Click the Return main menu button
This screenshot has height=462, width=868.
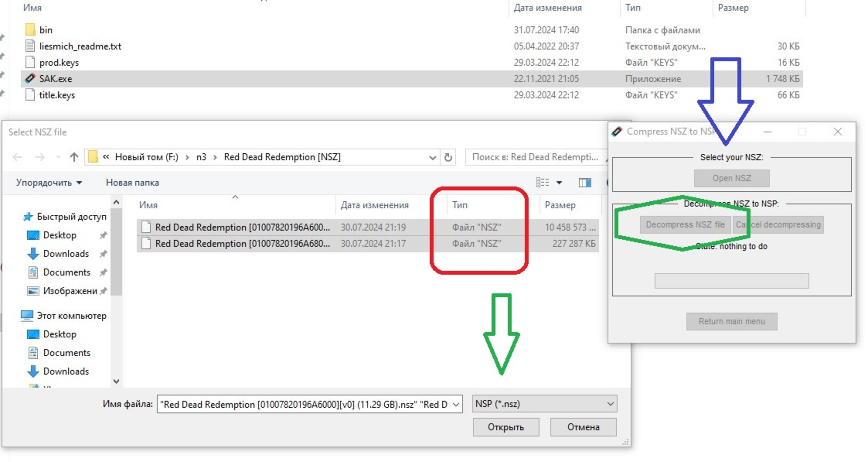(731, 321)
